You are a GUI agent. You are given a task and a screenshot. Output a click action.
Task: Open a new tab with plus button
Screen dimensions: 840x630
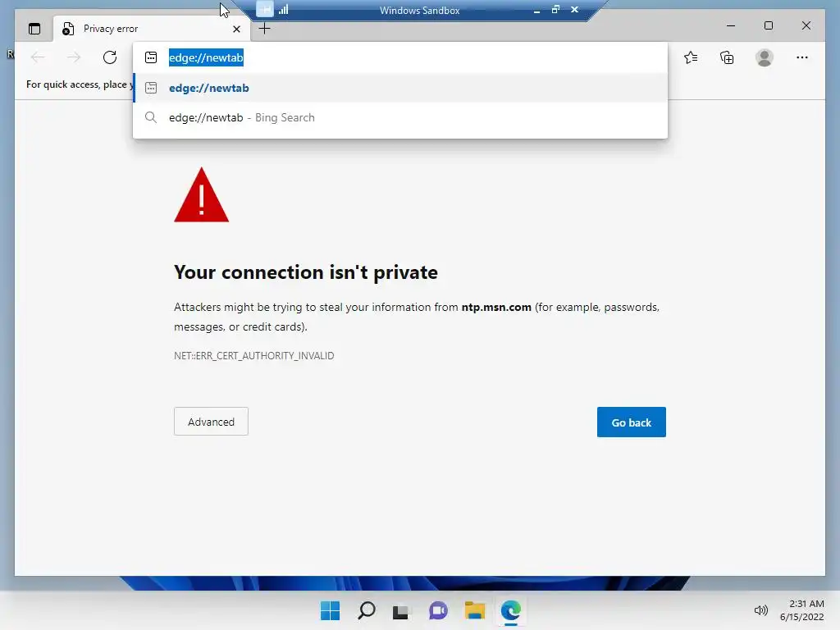tap(265, 29)
